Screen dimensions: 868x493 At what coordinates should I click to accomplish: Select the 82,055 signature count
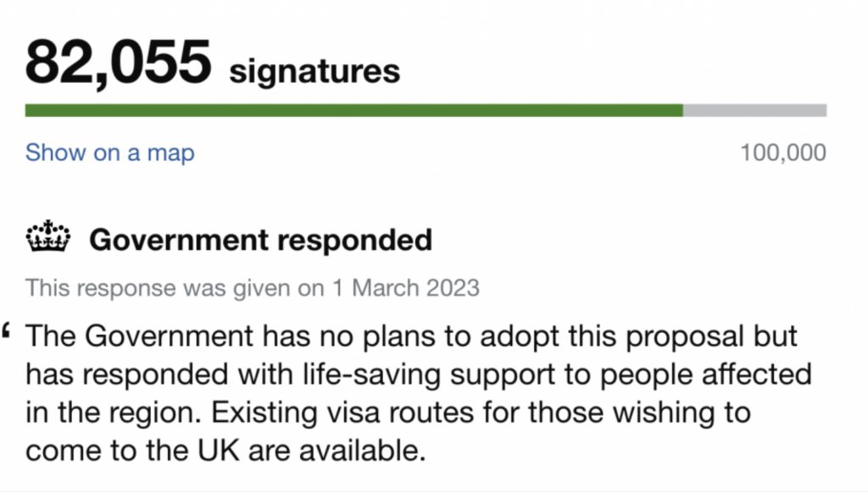(118, 62)
